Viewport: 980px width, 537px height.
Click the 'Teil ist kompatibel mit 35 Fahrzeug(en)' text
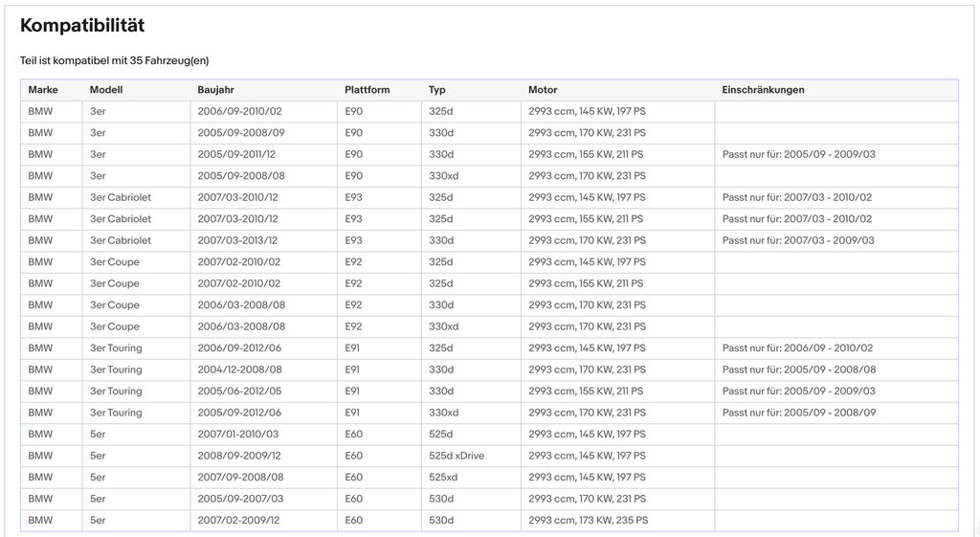pyautogui.click(x=115, y=60)
